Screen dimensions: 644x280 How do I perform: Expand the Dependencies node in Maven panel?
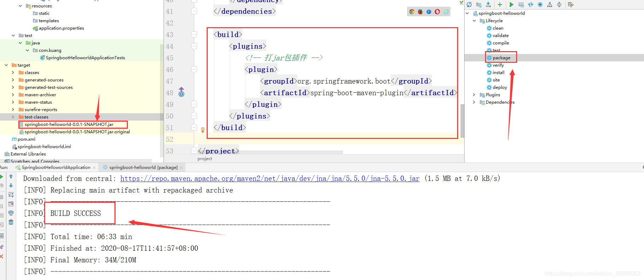[474, 102]
